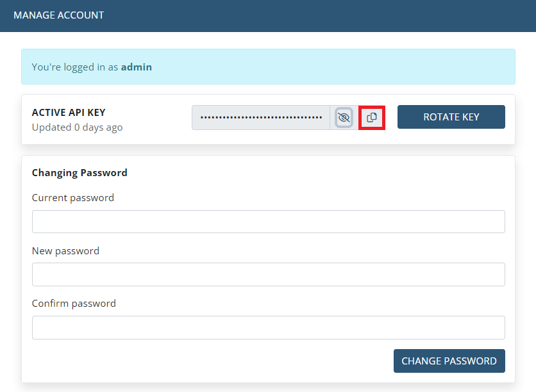The height and width of the screenshot is (392, 536).
Task: Click empty space left of Change Password button
Action: (x=212, y=361)
